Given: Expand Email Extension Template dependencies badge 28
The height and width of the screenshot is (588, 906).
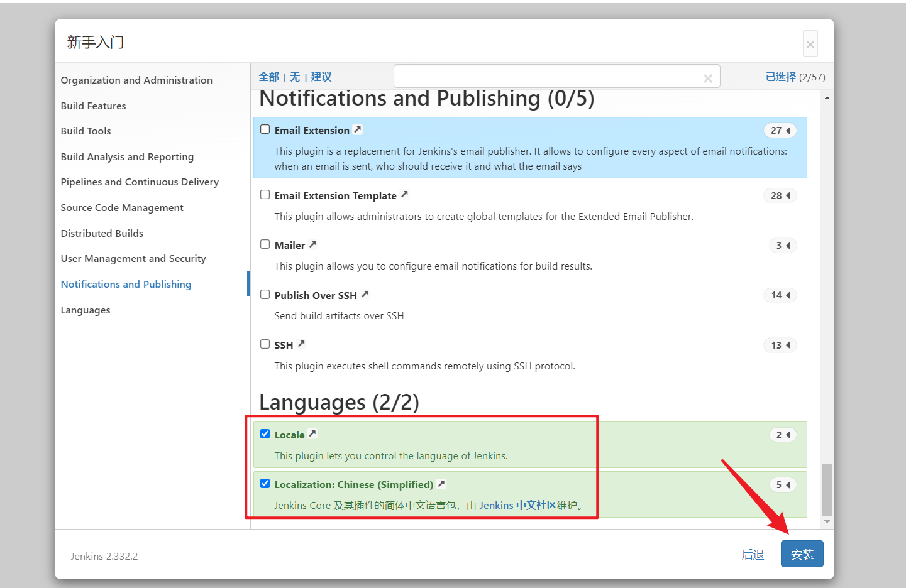Looking at the screenshot, I should [780, 195].
